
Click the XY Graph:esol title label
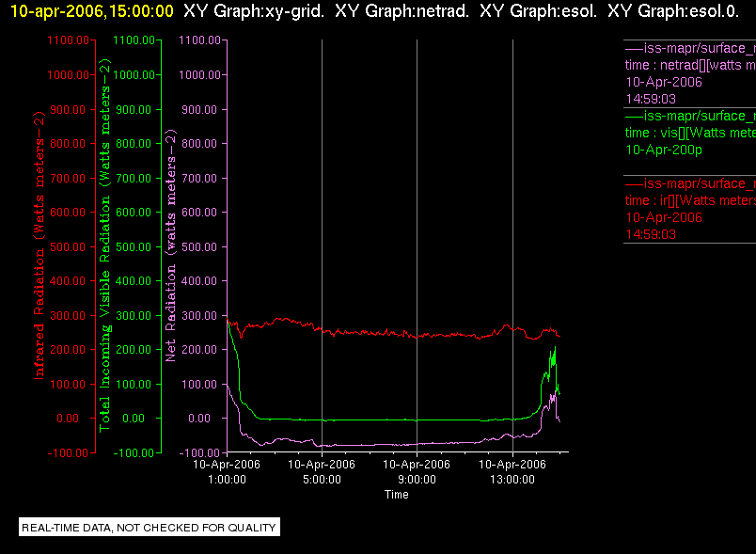pos(538,11)
